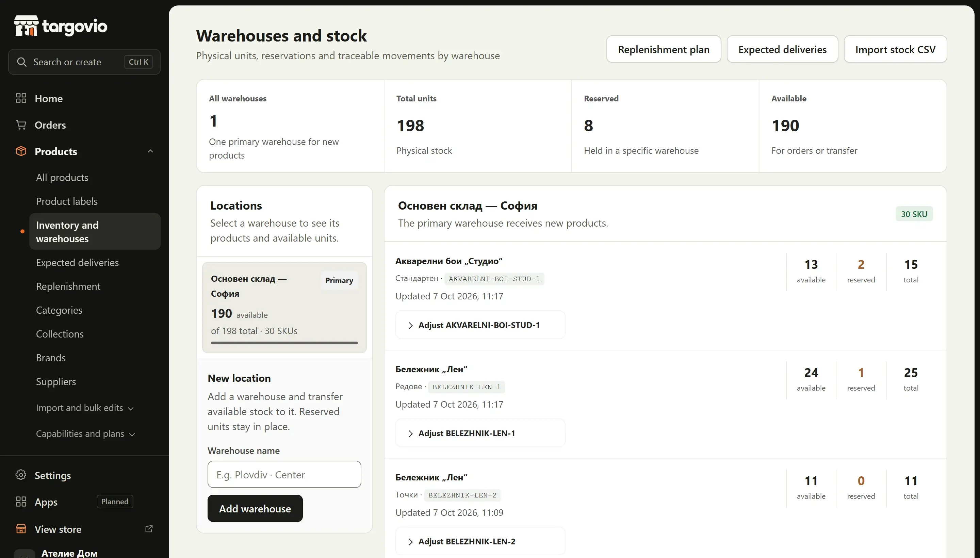Viewport: 980px width, 558px height.
Task: Click the Orders cart icon
Action: [x=21, y=125]
